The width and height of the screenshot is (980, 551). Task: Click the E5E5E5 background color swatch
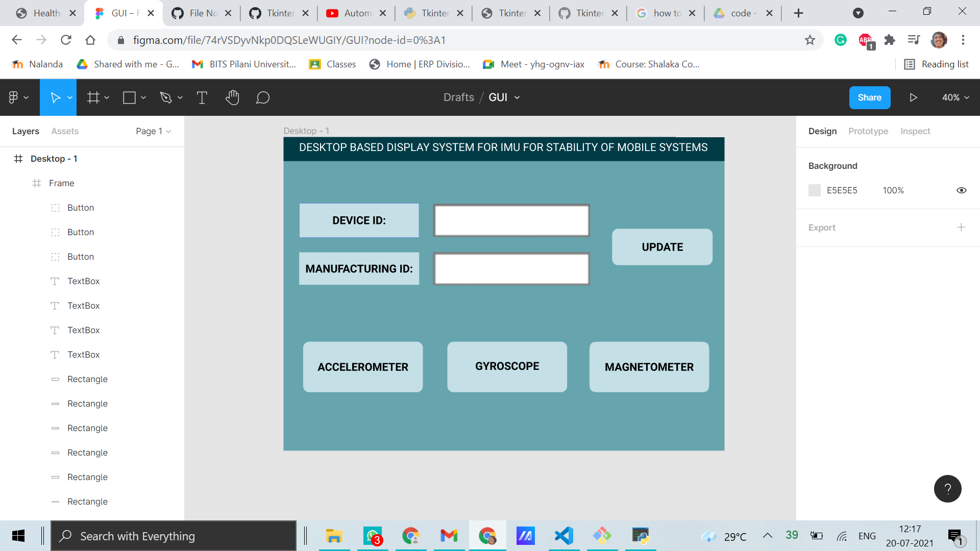point(815,190)
